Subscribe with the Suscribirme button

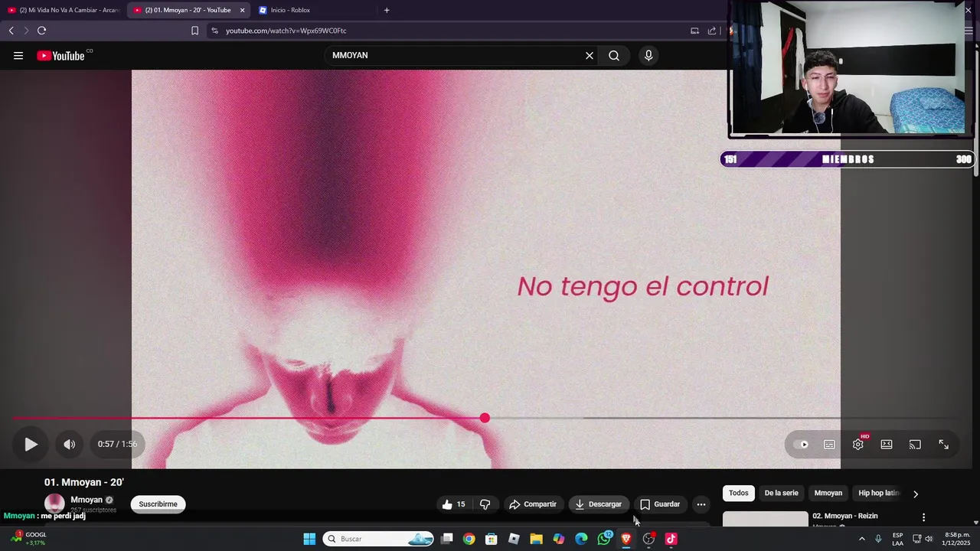tap(158, 504)
